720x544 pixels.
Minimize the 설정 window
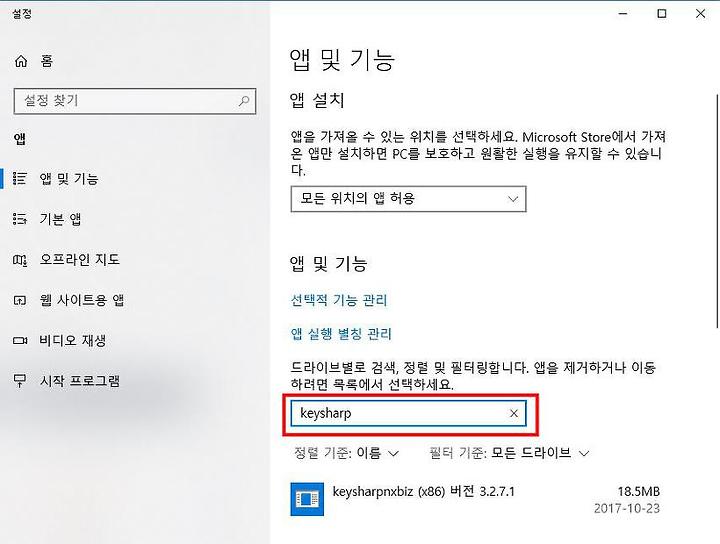[623, 14]
